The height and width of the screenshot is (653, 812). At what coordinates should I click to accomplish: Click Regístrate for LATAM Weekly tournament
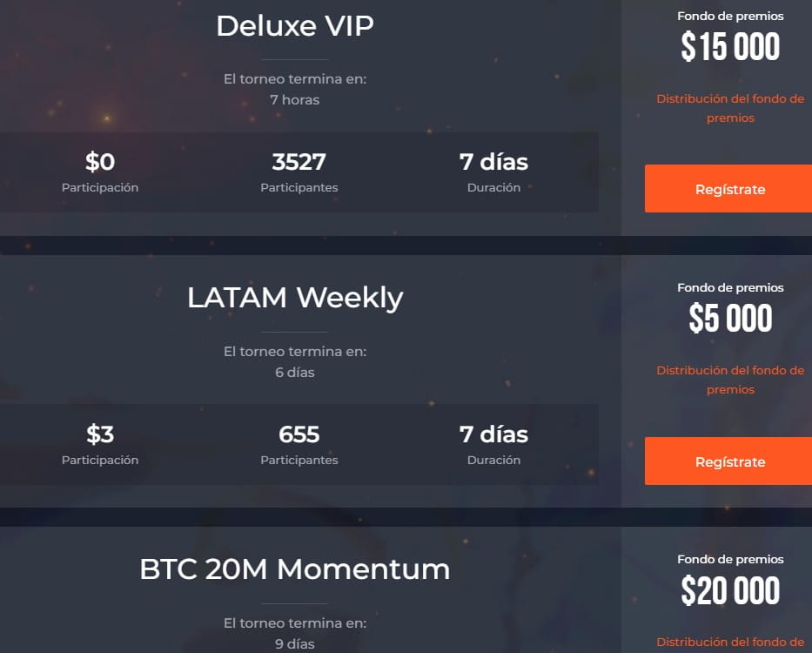click(728, 461)
